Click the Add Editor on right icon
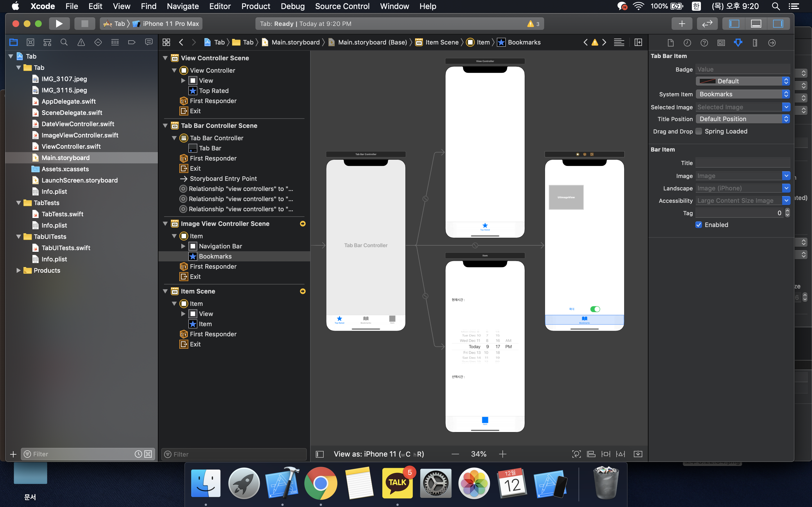The height and width of the screenshot is (507, 812). click(x=638, y=42)
